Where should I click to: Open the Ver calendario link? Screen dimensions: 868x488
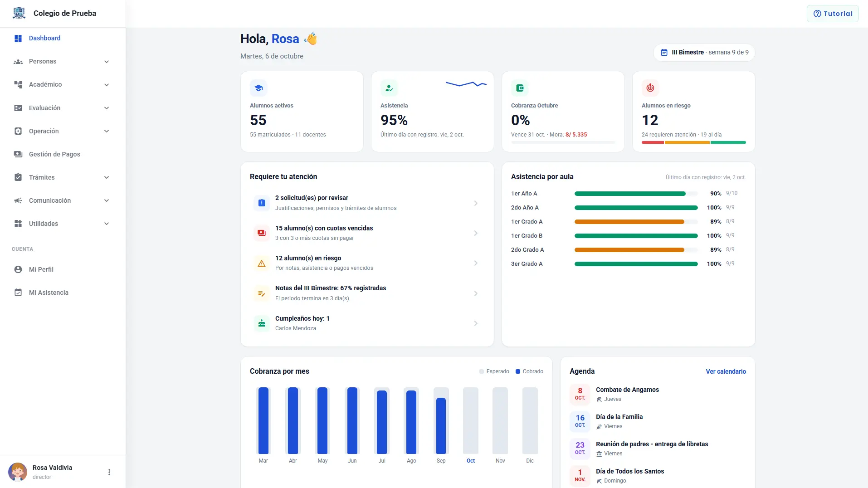point(726,371)
